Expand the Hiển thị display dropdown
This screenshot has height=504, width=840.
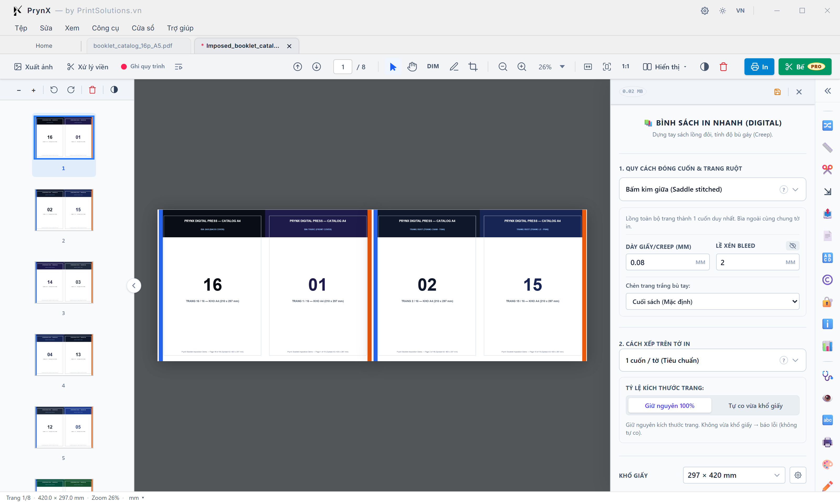(x=664, y=67)
